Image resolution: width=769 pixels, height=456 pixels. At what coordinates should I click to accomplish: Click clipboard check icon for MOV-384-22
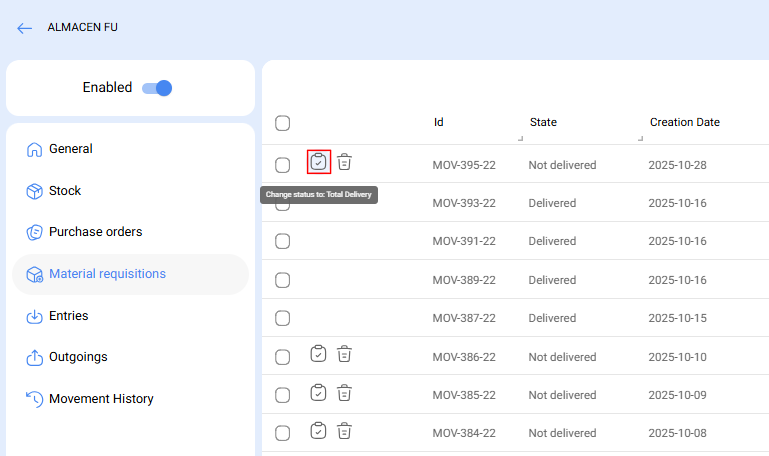[318, 431]
